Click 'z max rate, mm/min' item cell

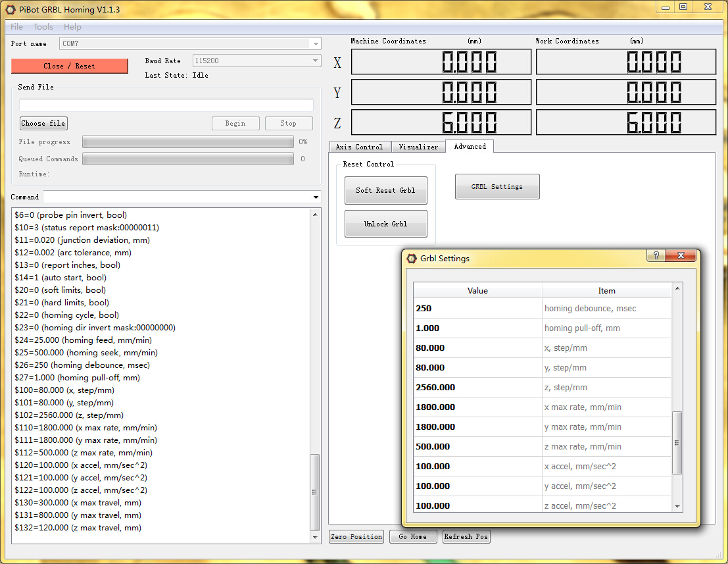pos(606,446)
